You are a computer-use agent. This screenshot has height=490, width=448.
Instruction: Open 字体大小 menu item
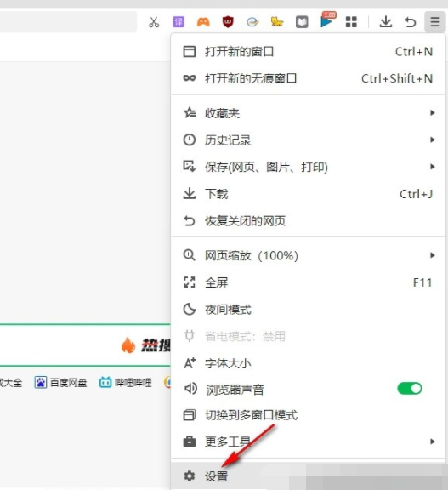308,363
